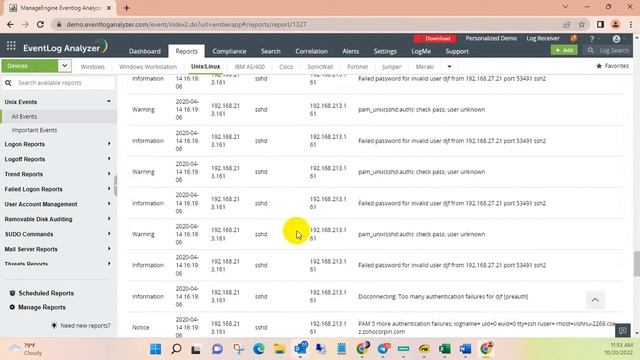Click the Favorites star icon
This screenshot has height=360, width=640.
pos(599,66)
